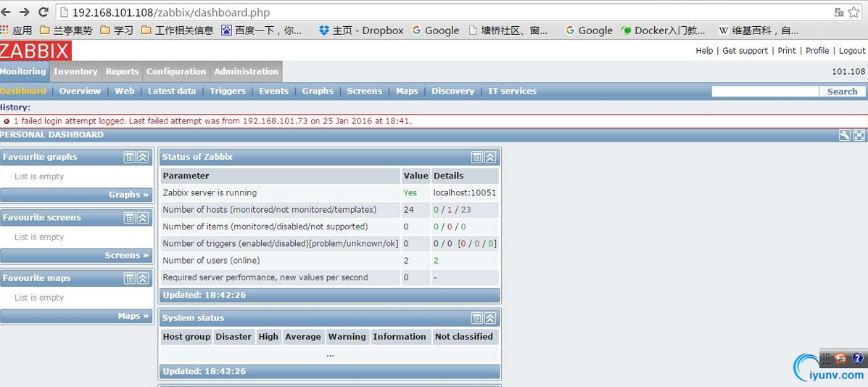Open Graphs » link in Favourite graphs

129,195
